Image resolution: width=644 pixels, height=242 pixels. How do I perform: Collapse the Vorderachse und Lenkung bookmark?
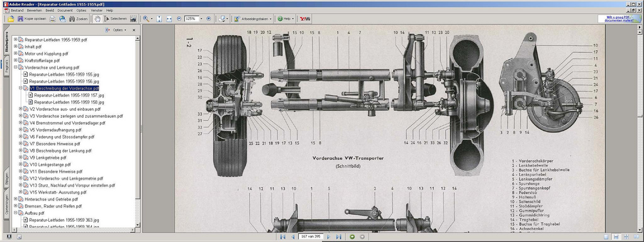pyautogui.click(x=16, y=67)
